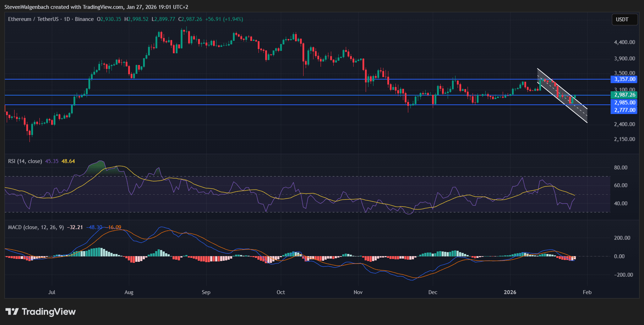Open RSI (14, close) indicator settings

point(25,161)
